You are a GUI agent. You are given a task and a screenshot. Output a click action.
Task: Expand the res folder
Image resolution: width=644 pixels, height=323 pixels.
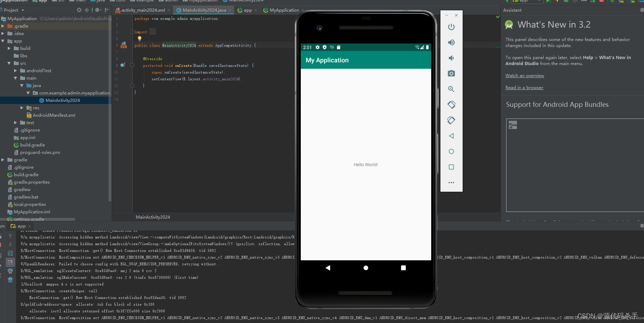pos(22,108)
